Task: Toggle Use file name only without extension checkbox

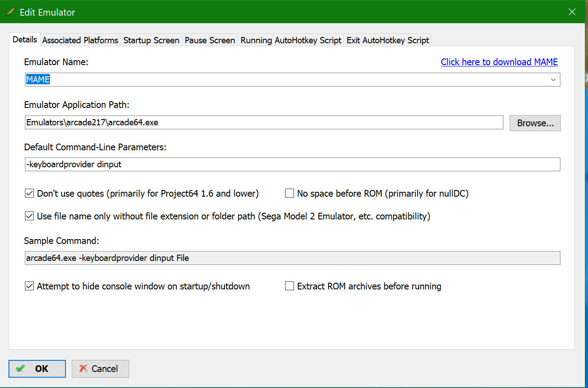Action: [x=29, y=216]
